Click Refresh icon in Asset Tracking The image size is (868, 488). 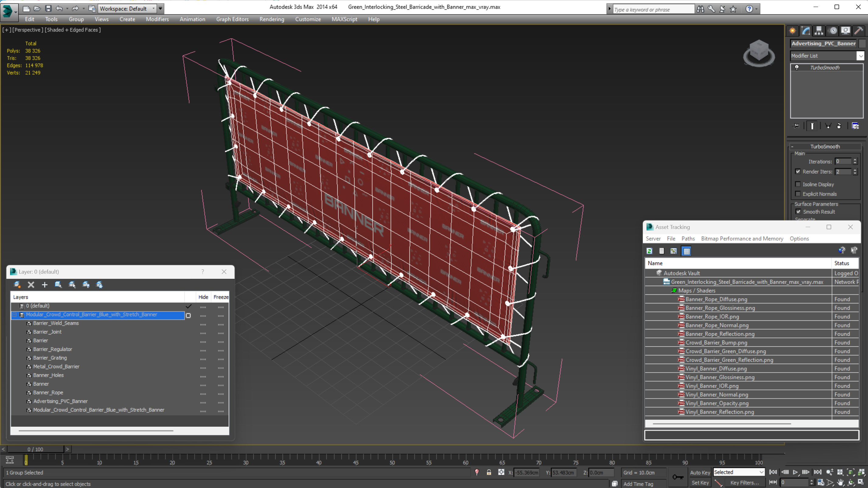[649, 251]
